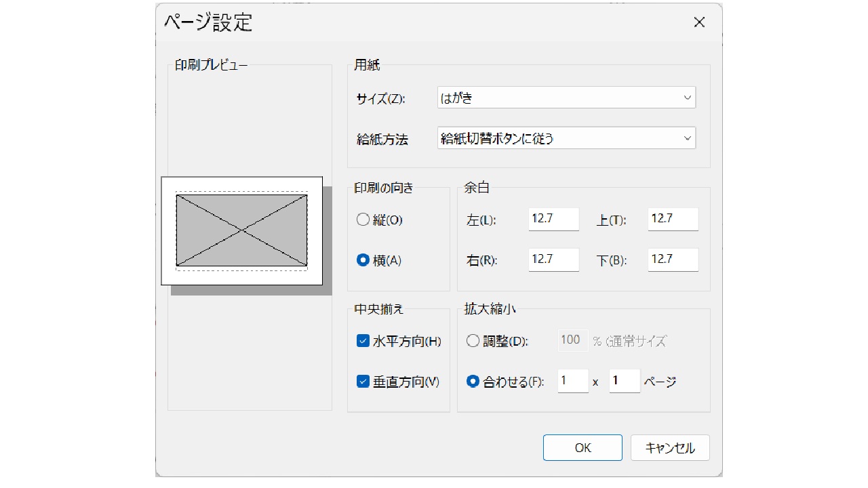Click the 印刷プレビュー page thumbnail
The height and width of the screenshot is (488, 868).
click(x=241, y=230)
